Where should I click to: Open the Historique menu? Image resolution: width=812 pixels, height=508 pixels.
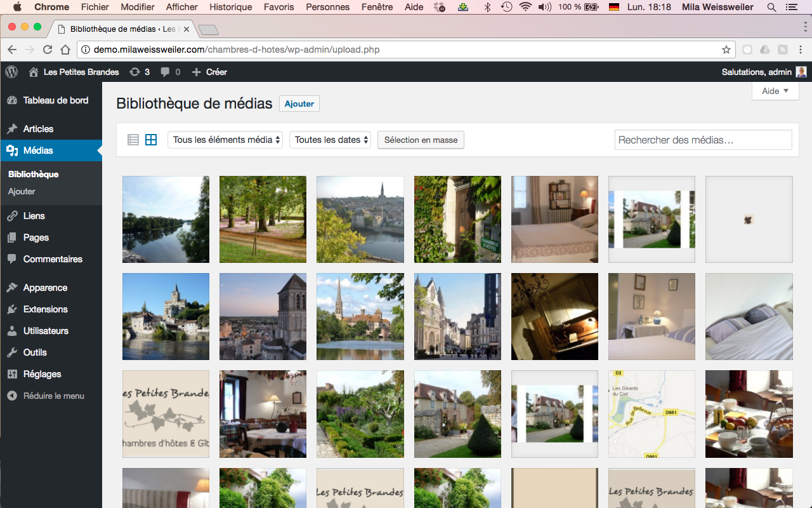point(231,7)
